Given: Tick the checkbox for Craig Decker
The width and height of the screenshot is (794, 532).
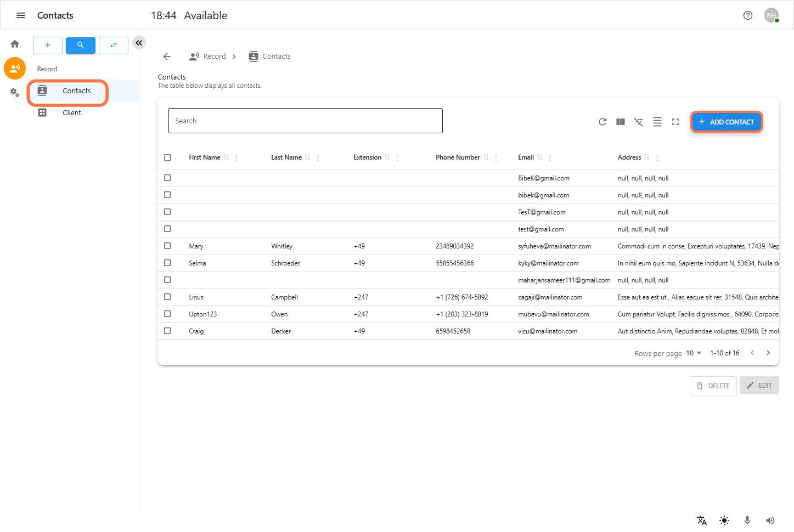Looking at the screenshot, I should (167, 331).
